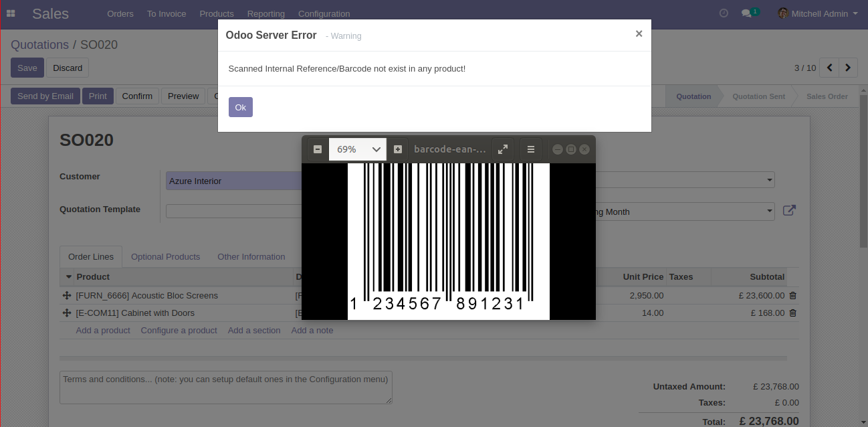Zoom out in the barcode image viewer
The width and height of the screenshot is (868, 427).
coord(318,149)
